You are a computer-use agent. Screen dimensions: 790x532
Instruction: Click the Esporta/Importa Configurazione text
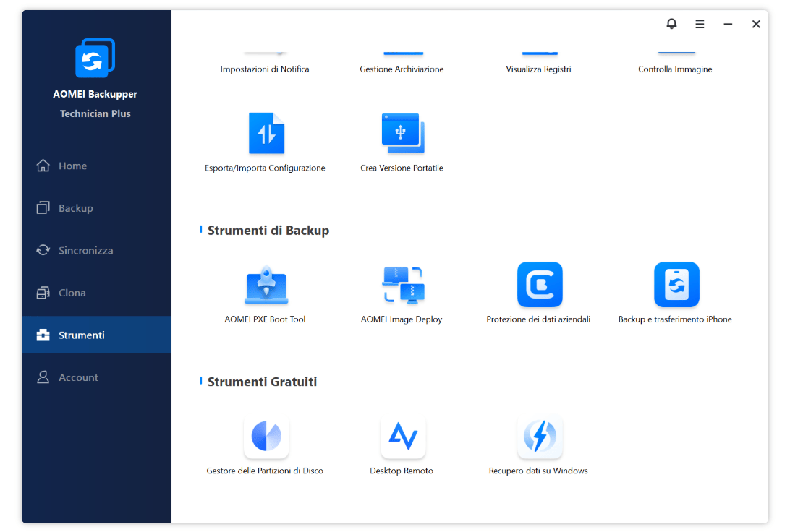(x=265, y=168)
